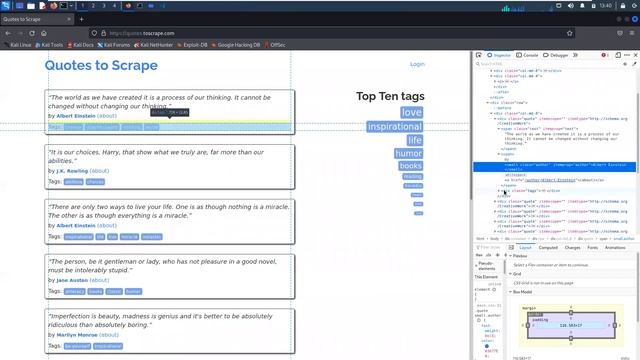Open Kali Docs bookmark

[x=80, y=45]
